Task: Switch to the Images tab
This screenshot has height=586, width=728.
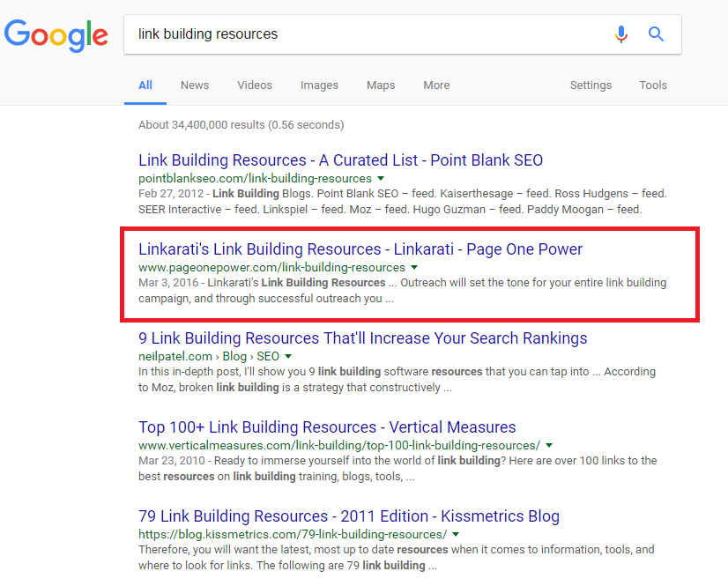Action: 319,85
